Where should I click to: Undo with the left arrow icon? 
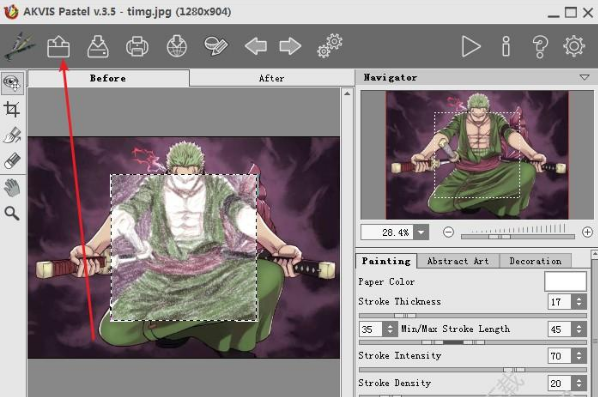click(x=256, y=47)
